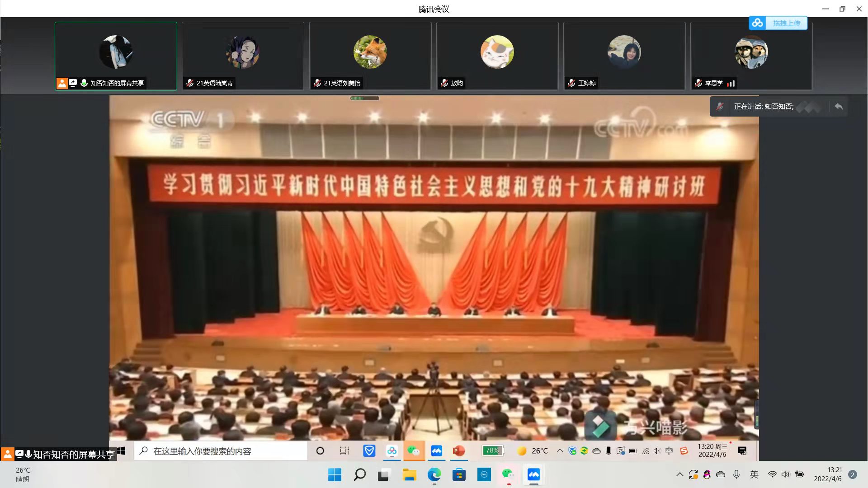This screenshot has height=488, width=868.
Task: Open WeChat in the Windows 11 taskbar
Action: pos(508,474)
